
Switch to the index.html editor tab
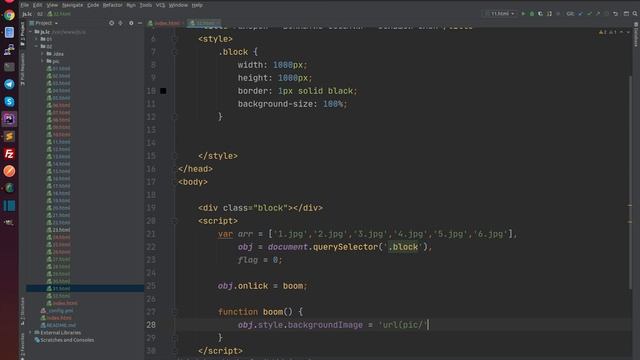pyautogui.click(x=166, y=23)
